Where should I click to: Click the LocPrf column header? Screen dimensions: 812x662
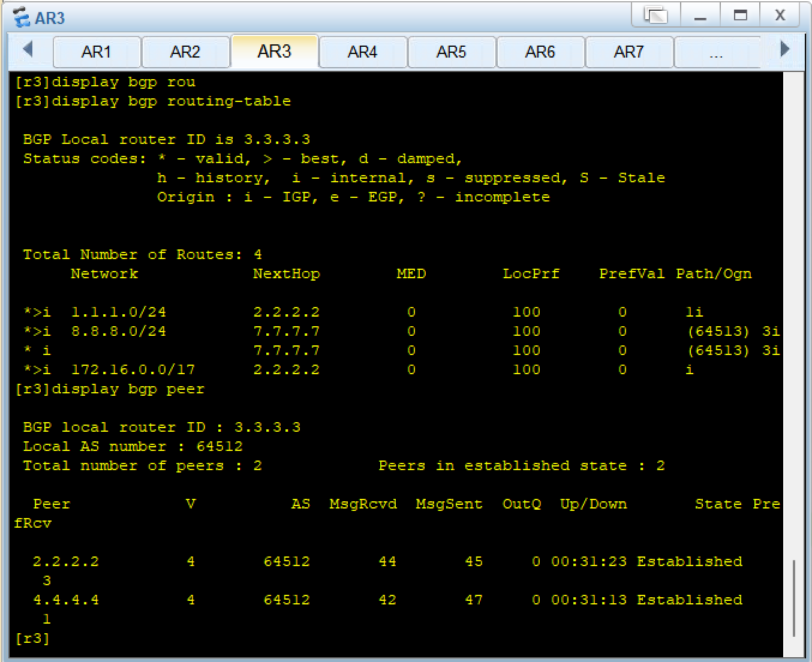(531, 273)
